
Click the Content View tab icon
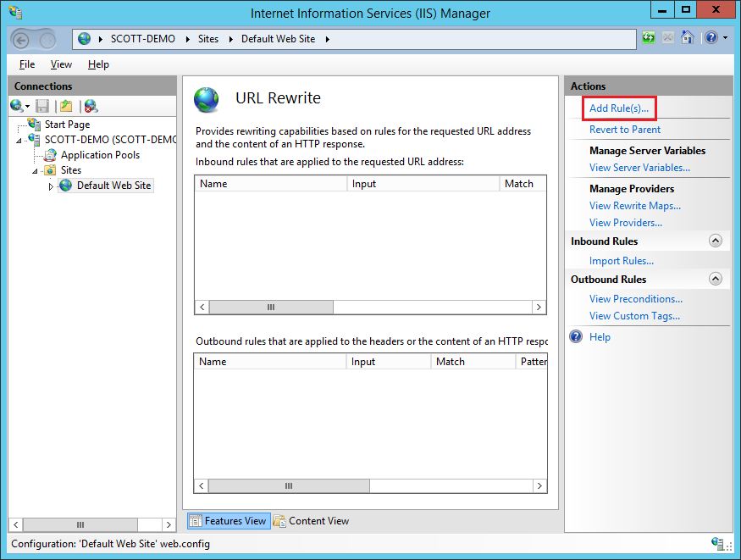tap(279, 521)
